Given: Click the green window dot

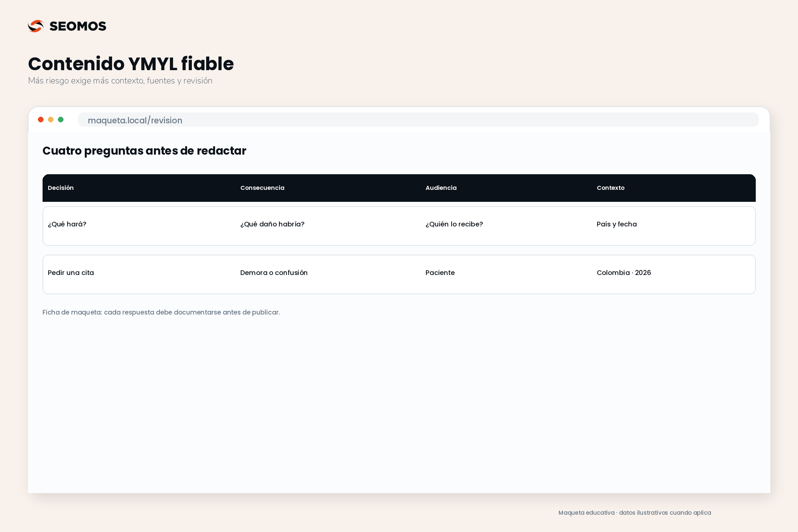Looking at the screenshot, I should (x=61, y=119).
